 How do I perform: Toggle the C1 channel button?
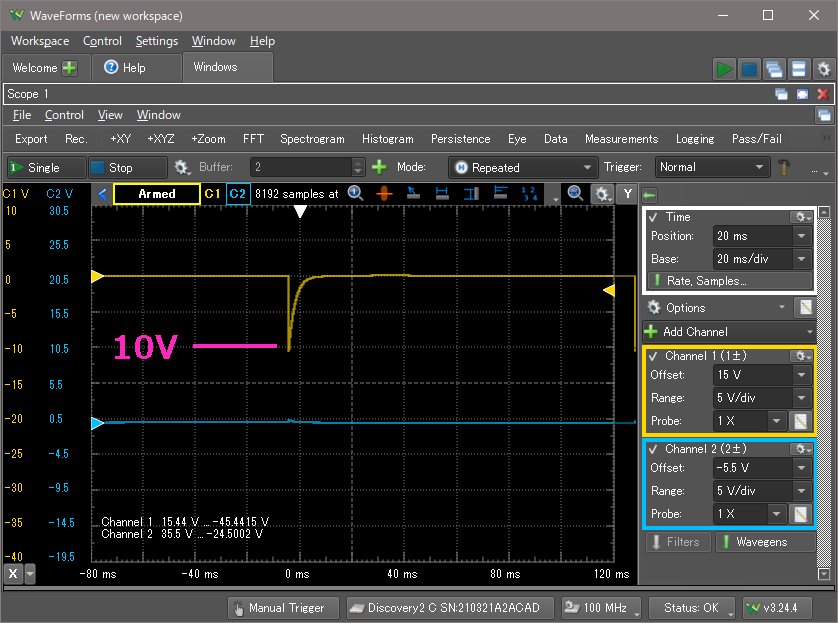[212, 193]
